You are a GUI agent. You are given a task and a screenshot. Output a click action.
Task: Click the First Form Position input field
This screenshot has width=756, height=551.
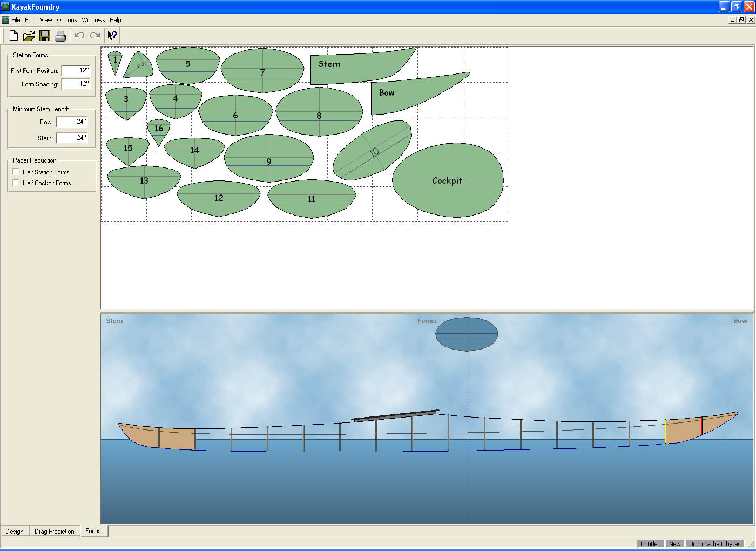(76, 70)
